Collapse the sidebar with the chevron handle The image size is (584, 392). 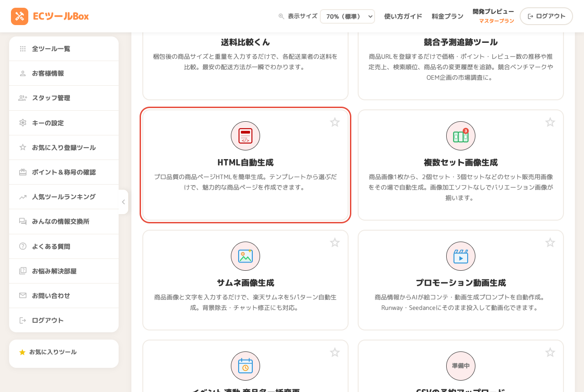tap(123, 202)
